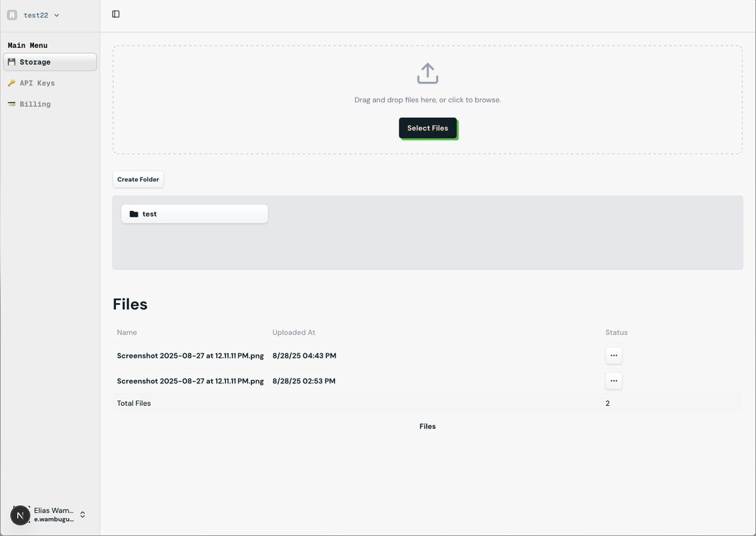Viewport: 756px width, 536px height.
Task: Click the folder icon on test
Action: [x=134, y=214]
